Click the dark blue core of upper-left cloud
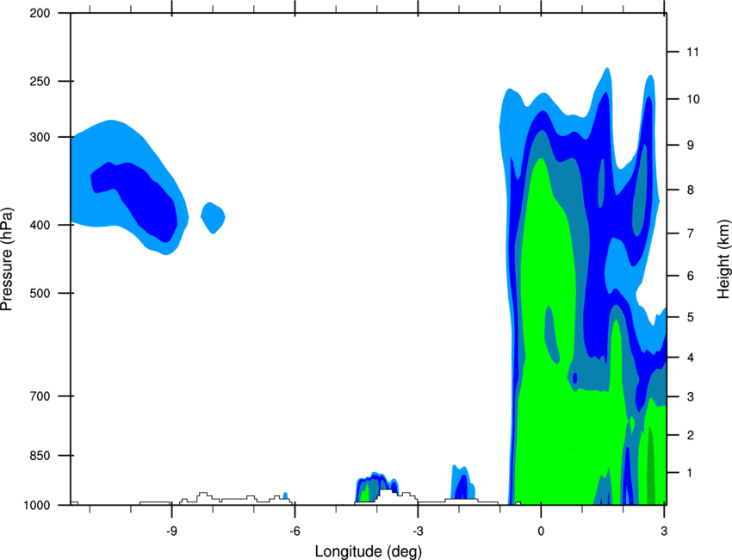The image size is (732, 560). point(140,196)
